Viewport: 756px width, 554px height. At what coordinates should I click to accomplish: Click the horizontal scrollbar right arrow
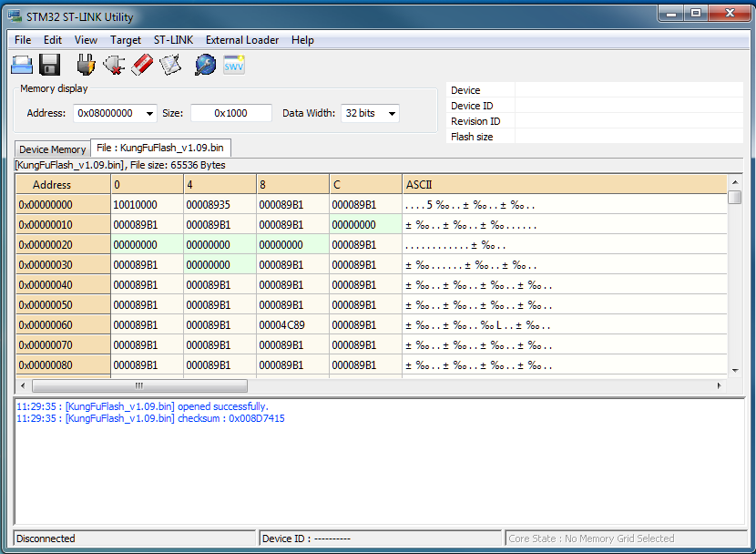tap(719, 385)
